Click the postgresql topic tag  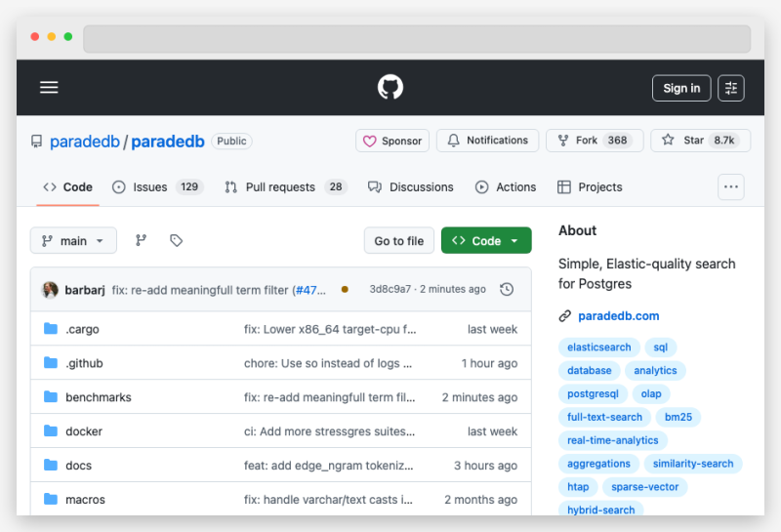point(593,394)
